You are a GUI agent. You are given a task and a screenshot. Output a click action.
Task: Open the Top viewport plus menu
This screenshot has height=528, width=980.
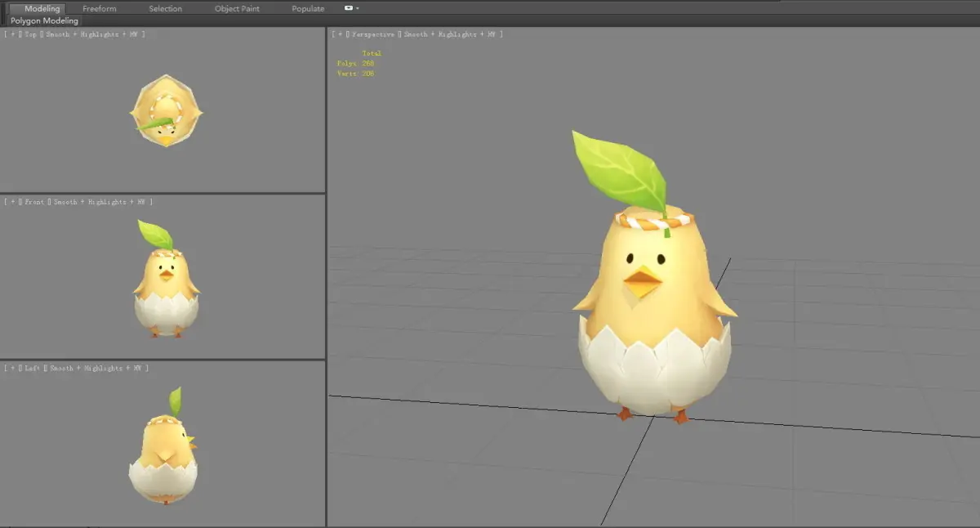point(11,34)
